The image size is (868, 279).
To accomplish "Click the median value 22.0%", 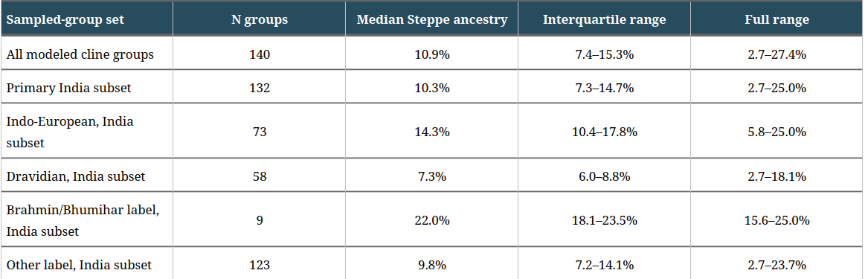I will [x=432, y=220].
